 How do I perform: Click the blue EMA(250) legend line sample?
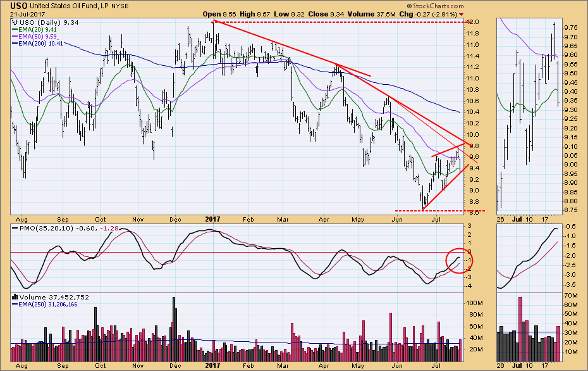click(x=15, y=304)
